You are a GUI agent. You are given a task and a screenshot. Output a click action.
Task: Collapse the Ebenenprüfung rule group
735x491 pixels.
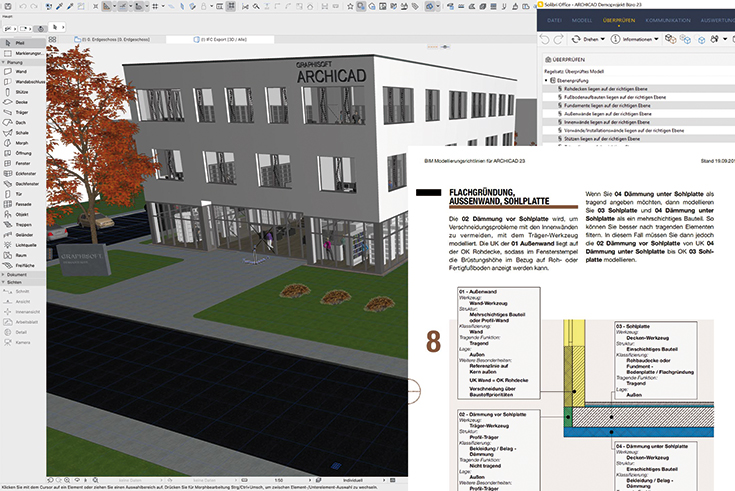tap(547, 78)
